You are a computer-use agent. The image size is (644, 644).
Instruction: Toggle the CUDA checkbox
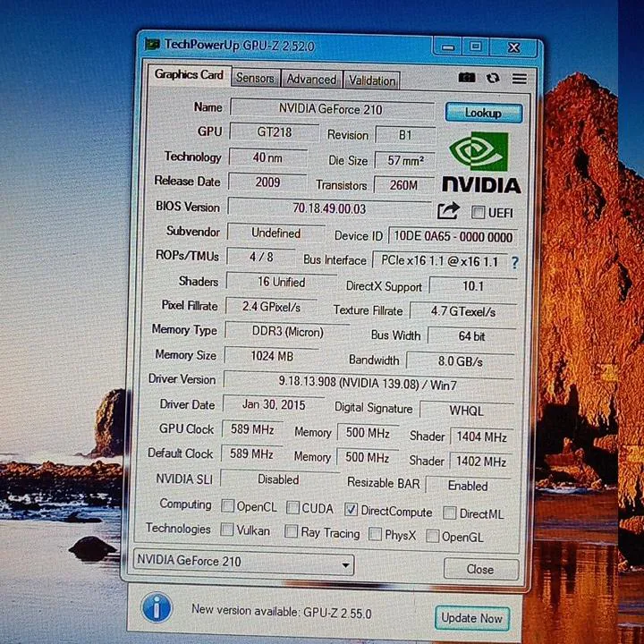point(292,508)
